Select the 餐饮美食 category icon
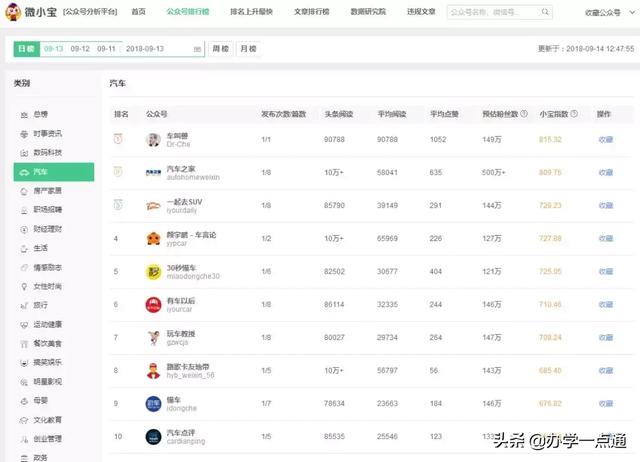The width and height of the screenshot is (640, 462). [24, 344]
